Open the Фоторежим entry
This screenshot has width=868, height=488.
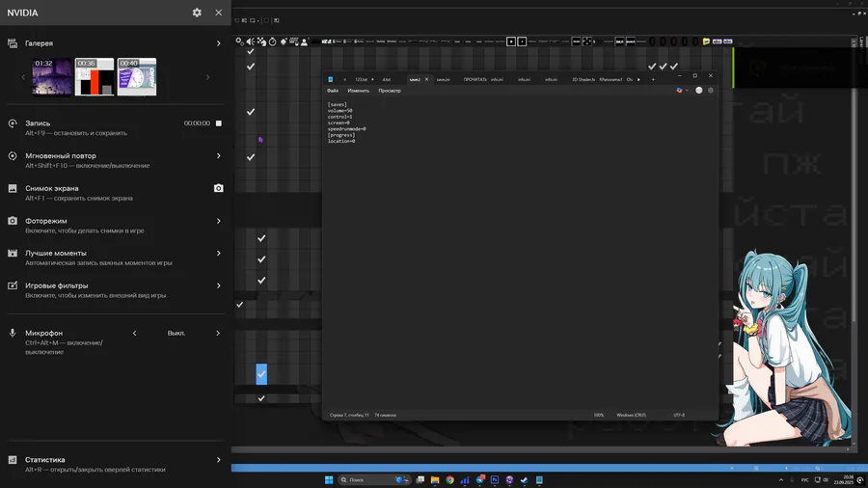46,221
